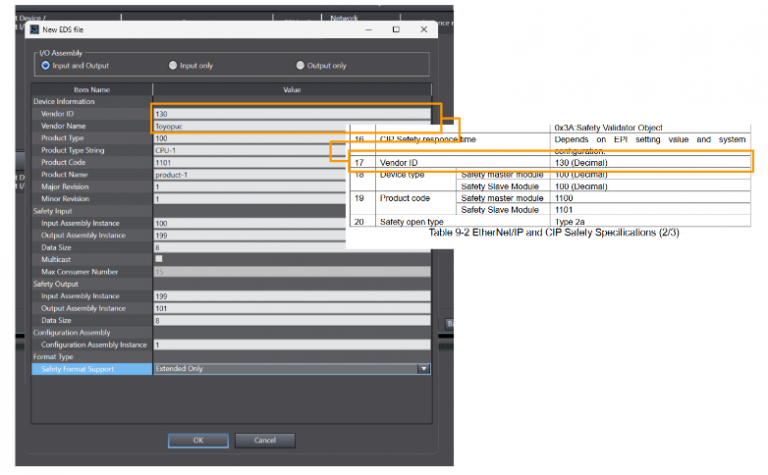768x475 pixels.
Task: Maximize the New EDS file window
Action: tap(396, 30)
